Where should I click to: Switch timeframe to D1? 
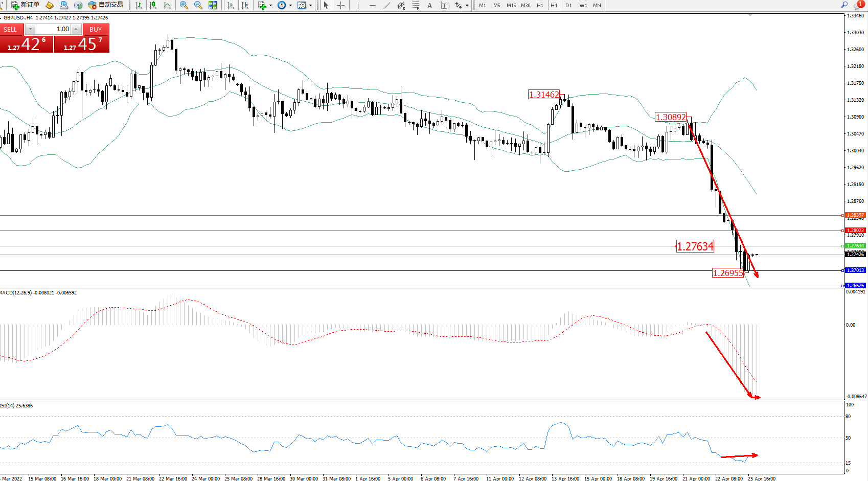point(568,5)
